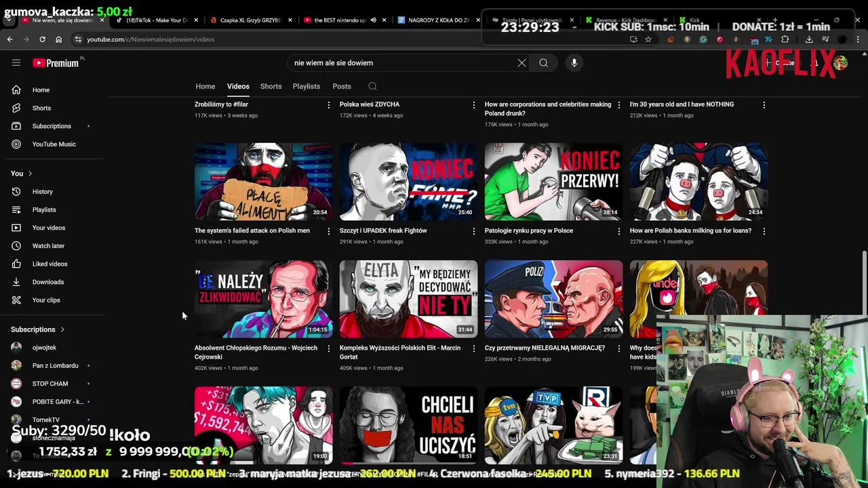Open options for 'Zrobiliśmy to #filar' video
This screenshot has height=488, width=868.
coord(329,105)
